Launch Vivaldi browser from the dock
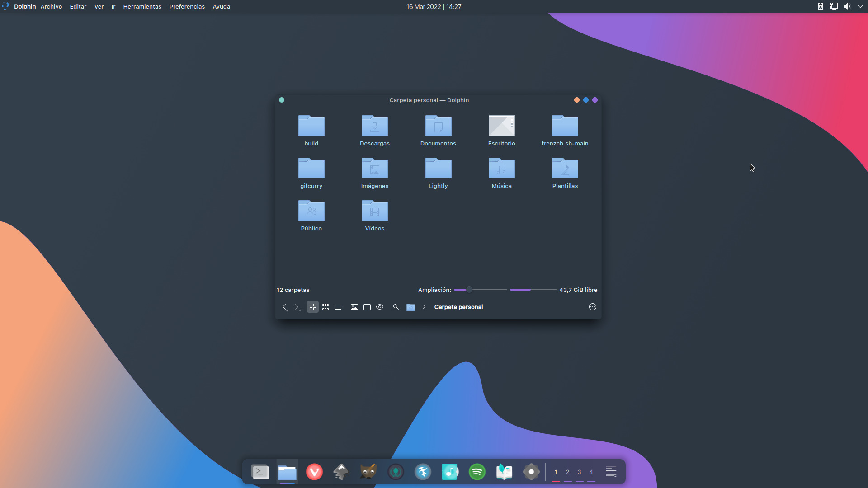868x488 pixels. (314, 472)
